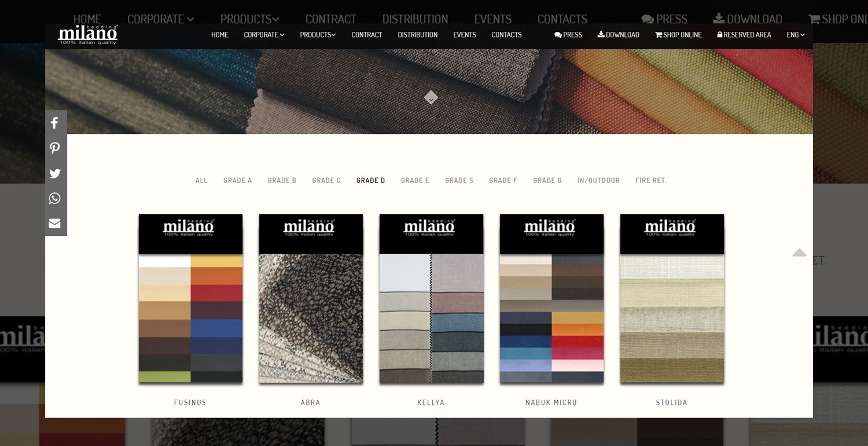Open Download link in the header
868x446 pixels.
[618, 35]
